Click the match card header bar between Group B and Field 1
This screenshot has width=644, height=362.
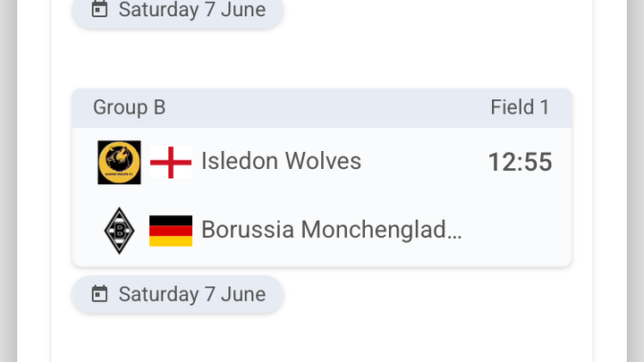(322, 107)
